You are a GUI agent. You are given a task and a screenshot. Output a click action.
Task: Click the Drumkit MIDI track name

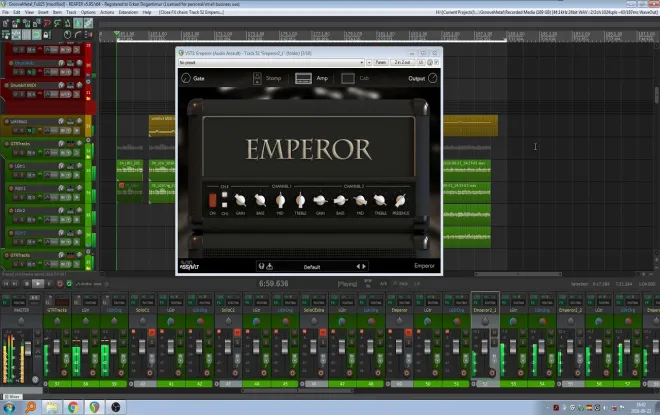pyautogui.click(x=23, y=85)
